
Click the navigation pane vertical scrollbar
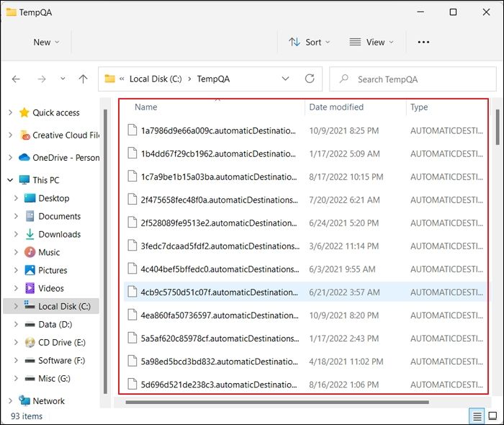[x=105, y=251]
